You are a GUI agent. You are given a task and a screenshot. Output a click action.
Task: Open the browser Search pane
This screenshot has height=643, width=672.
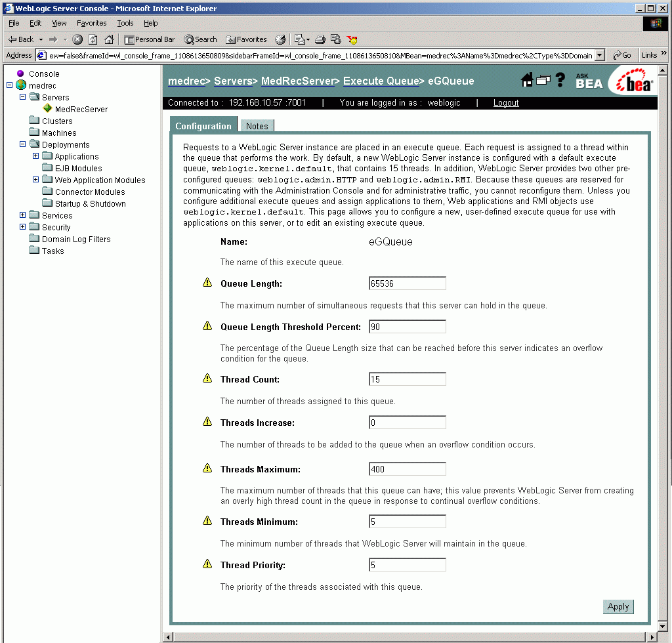point(201,39)
